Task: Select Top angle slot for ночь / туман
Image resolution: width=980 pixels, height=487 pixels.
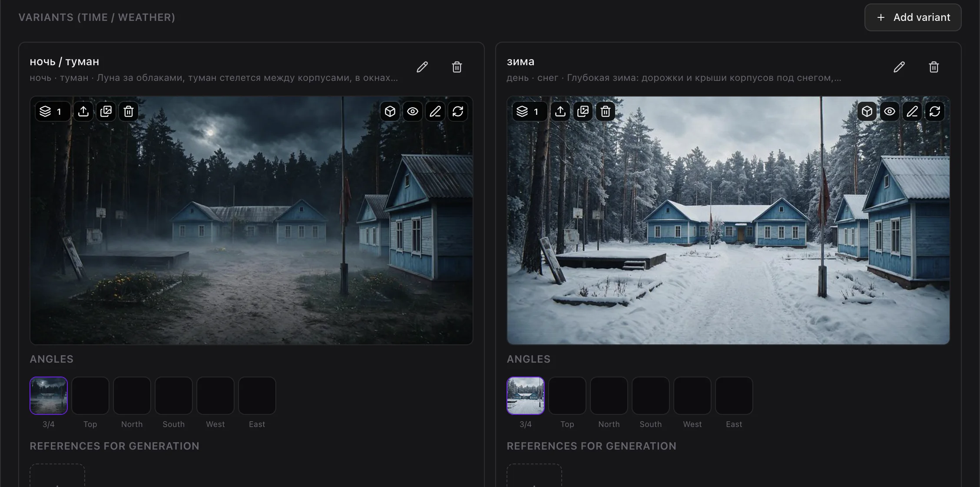Action: [90, 396]
